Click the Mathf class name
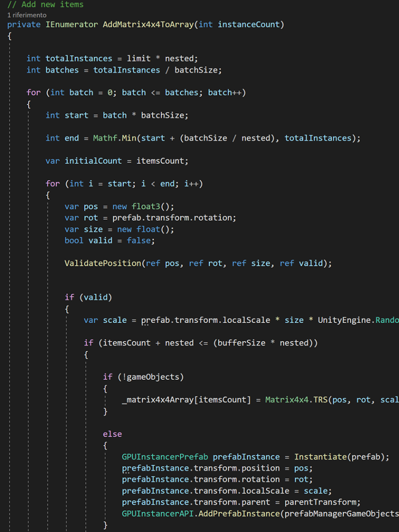 point(105,138)
